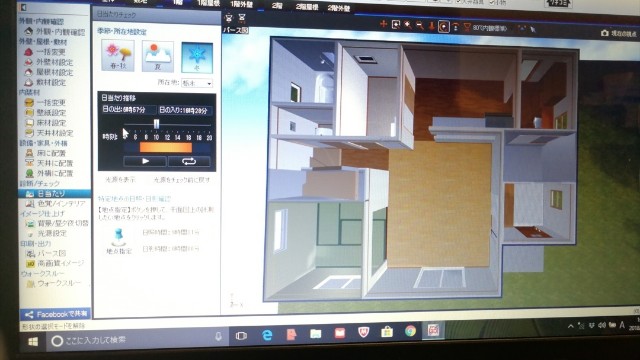The width and height of the screenshot is (640, 360).
Task: Click the red down-arrow view icon
Action: click(x=431, y=26)
